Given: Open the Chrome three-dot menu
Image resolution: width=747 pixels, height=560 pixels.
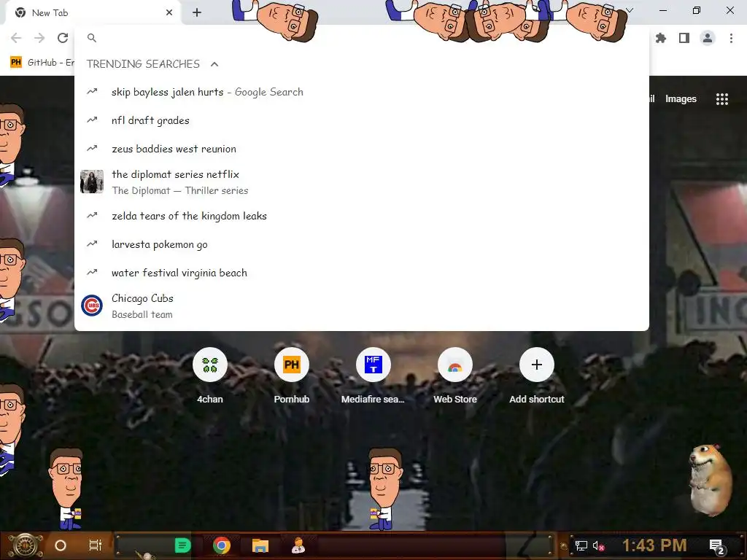Looking at the screenshot, I should [731, 38].
